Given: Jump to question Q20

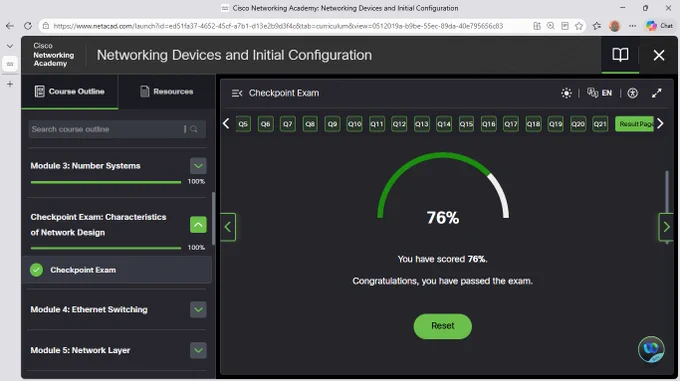Looking at the screenshot, I should point(578,124).
